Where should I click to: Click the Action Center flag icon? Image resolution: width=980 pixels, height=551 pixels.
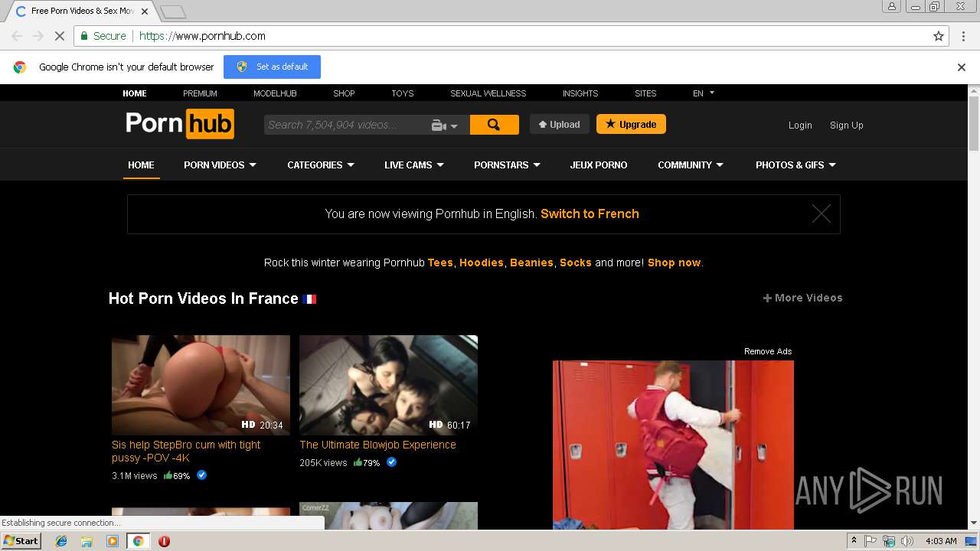pos(871,541)
